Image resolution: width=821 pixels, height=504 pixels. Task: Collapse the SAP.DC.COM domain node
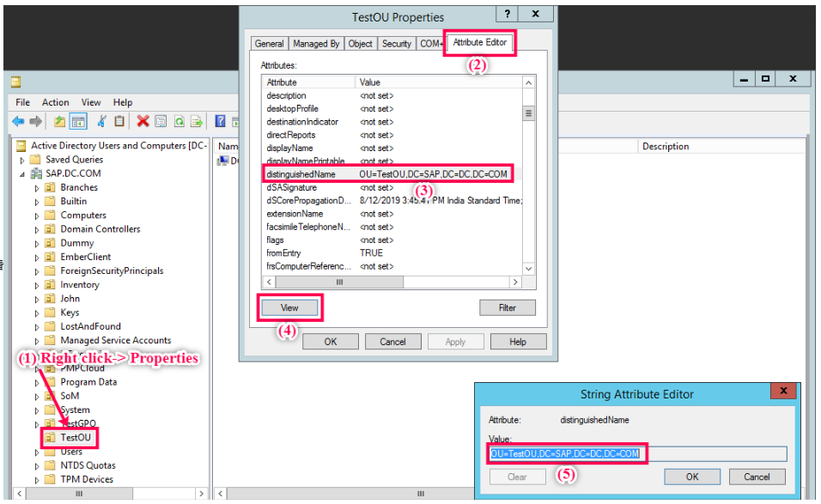(x=23, y=173)
